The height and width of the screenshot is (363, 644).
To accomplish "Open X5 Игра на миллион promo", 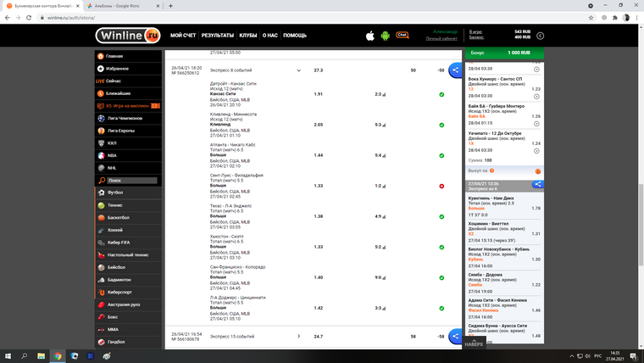I will click(128, 106).
